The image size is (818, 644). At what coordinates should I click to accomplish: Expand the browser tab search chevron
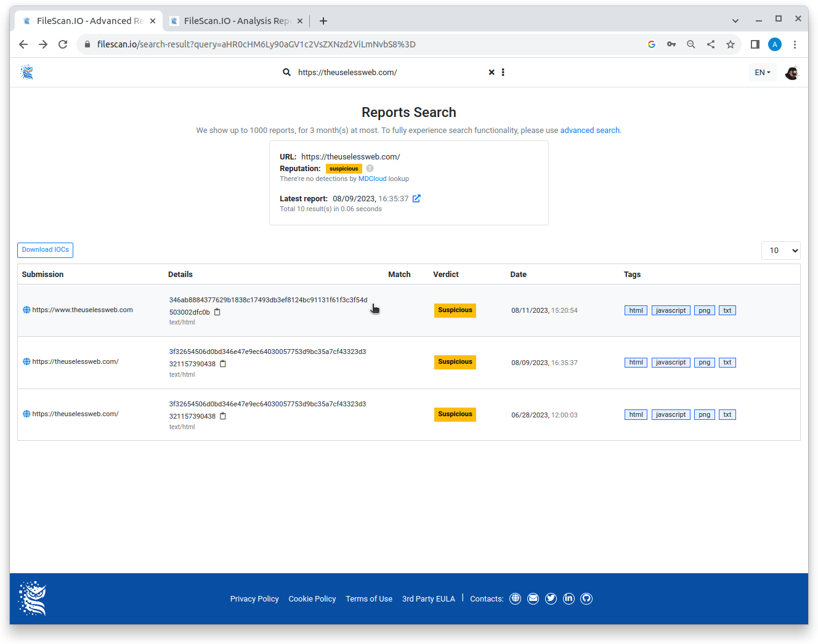click(735, 21)
